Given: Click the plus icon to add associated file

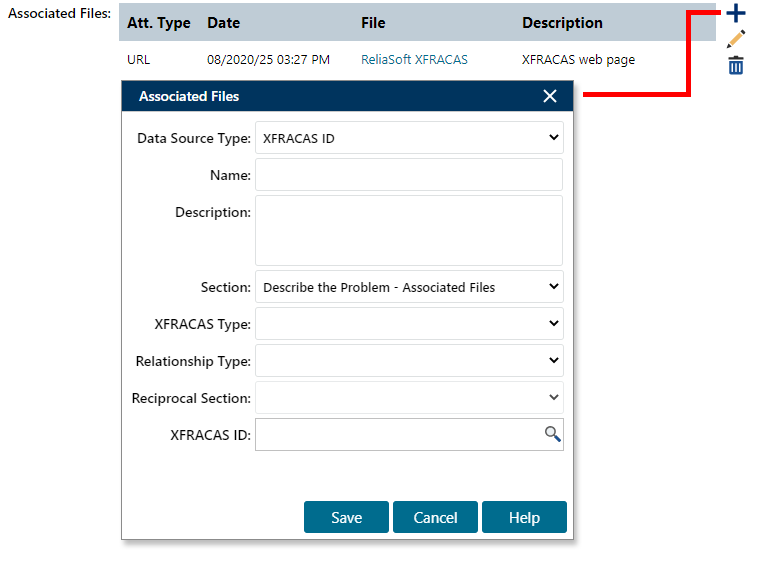Looking at the screenshot, I should pyautogui.click(x=736, y=14).
